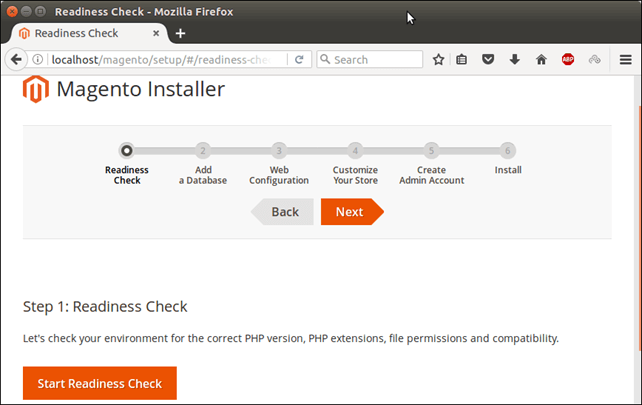This screenshot has height=405, width=642.
Task: Click the Step 1: Readiness Check heading
Action: click(x=105, y=307)
